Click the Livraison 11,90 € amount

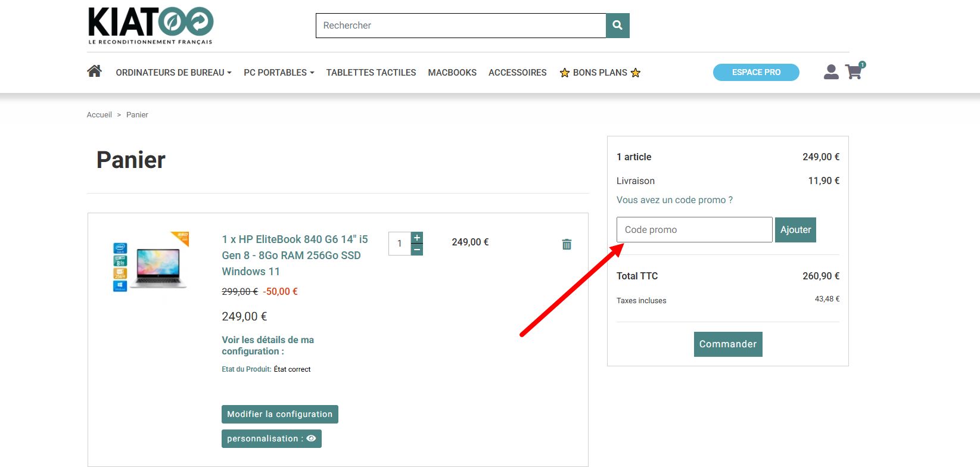click(824, 180)
